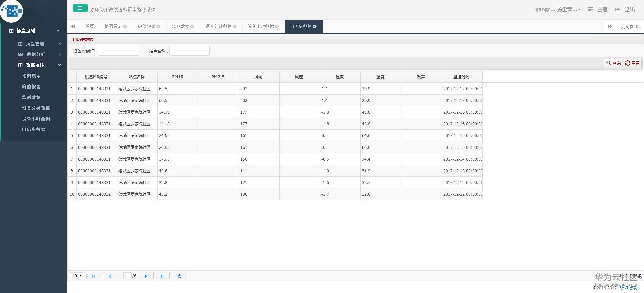The height and width of the screenshot is (293, 644).
Task: Run search with 查询 button
Action: point(613,63)
